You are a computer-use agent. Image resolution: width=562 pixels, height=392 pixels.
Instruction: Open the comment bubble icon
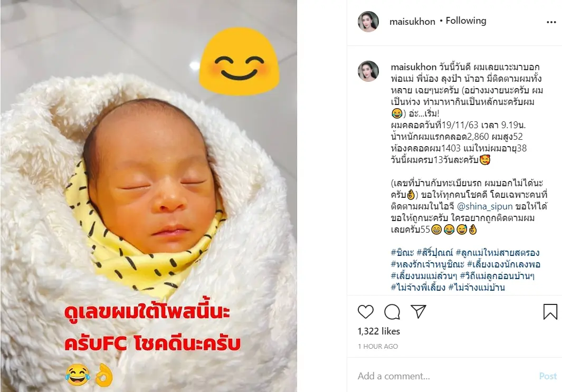tap(392, 311)
